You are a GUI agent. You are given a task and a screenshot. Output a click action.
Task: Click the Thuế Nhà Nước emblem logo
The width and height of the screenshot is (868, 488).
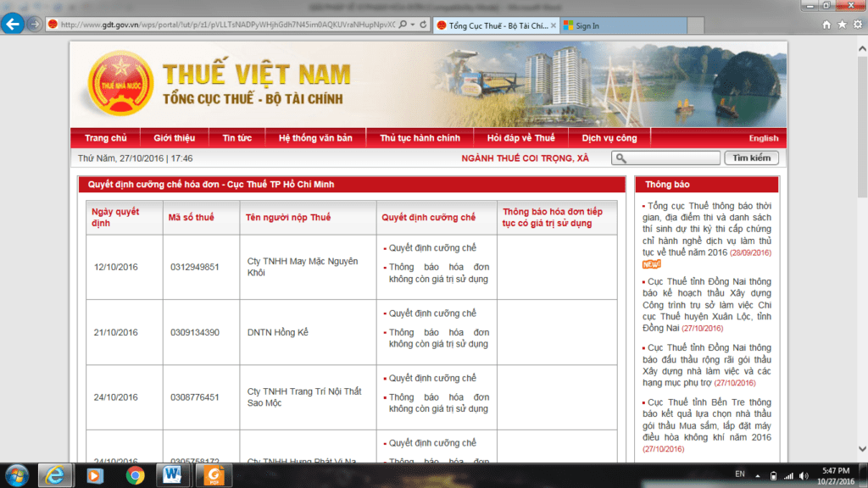(x=120, y=84)
